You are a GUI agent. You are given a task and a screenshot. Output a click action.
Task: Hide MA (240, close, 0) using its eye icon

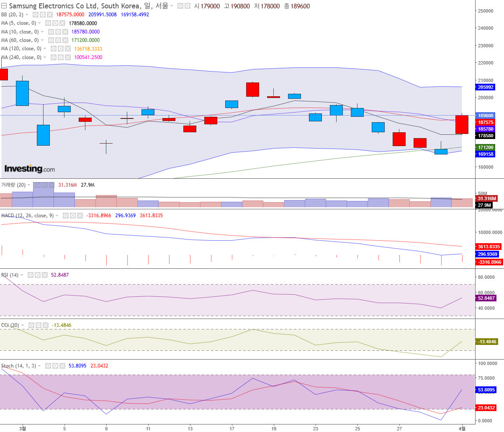[x=54, y=57]
